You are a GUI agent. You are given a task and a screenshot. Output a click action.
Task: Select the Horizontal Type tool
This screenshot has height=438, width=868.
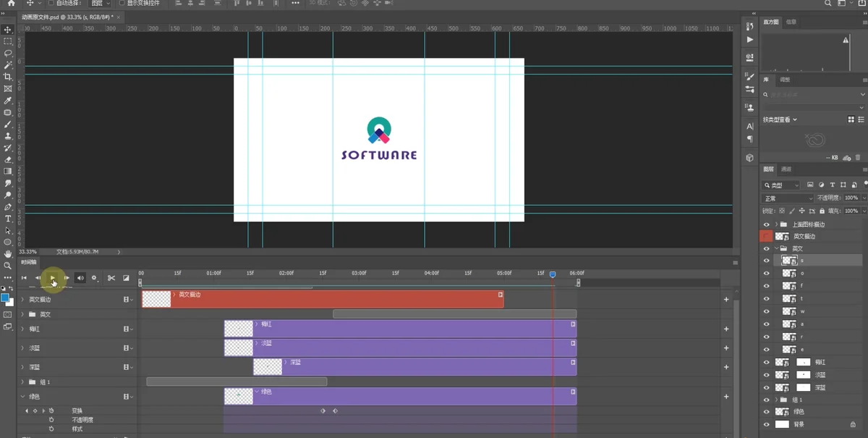(8, 219)
